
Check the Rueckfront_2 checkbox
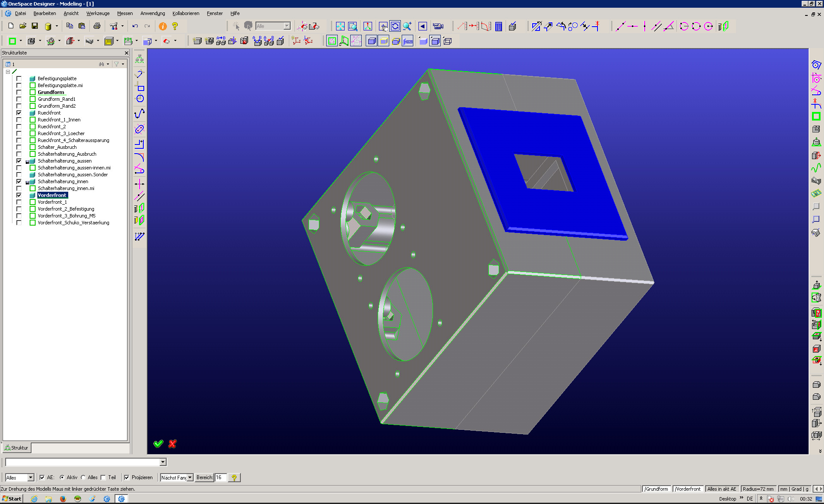[19, 127]
